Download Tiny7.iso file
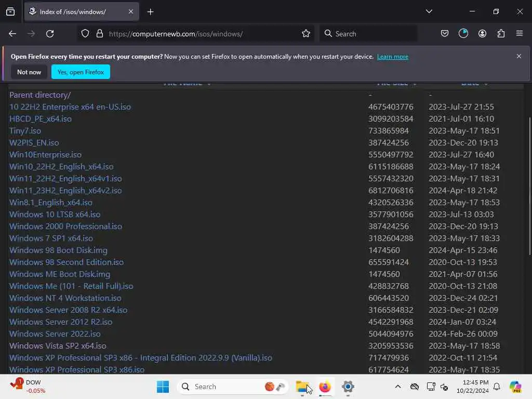Viewport: 532px width, 399px height. [25, 130]
